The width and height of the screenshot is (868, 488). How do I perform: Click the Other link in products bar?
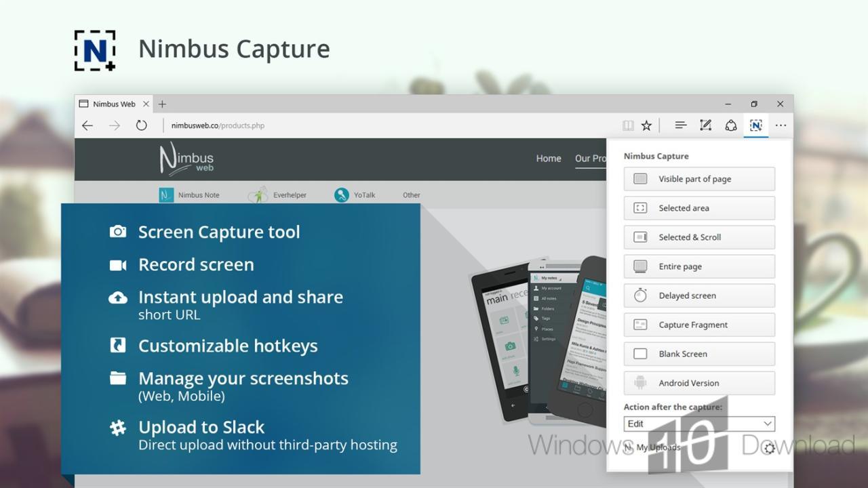(x=412, y=195)
